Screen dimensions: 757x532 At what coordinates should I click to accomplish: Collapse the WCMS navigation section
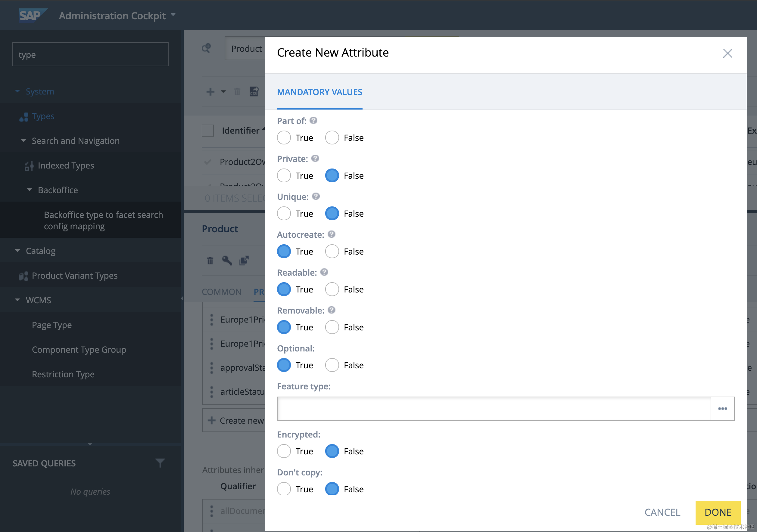click(x=17, y=300)
